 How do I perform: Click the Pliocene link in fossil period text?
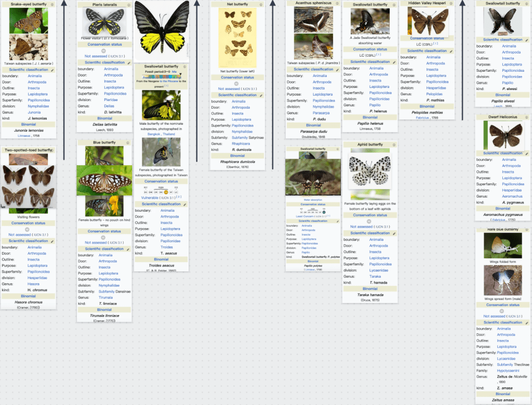point(172,81)
